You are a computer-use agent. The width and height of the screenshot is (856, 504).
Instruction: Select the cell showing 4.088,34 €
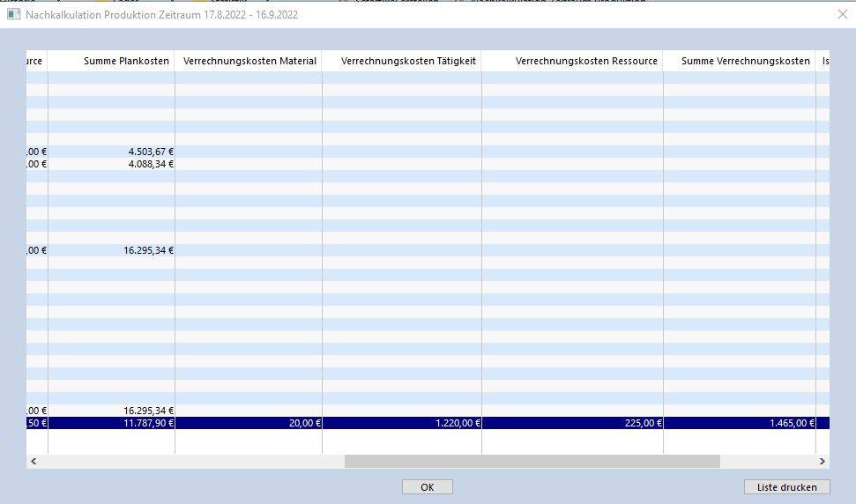click(x=111, y=164)
